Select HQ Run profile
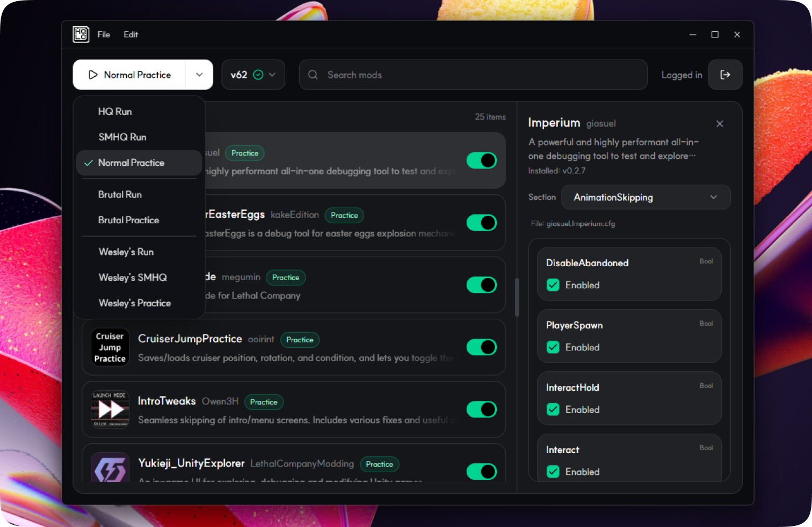812x527 pixels. point(139,112)
